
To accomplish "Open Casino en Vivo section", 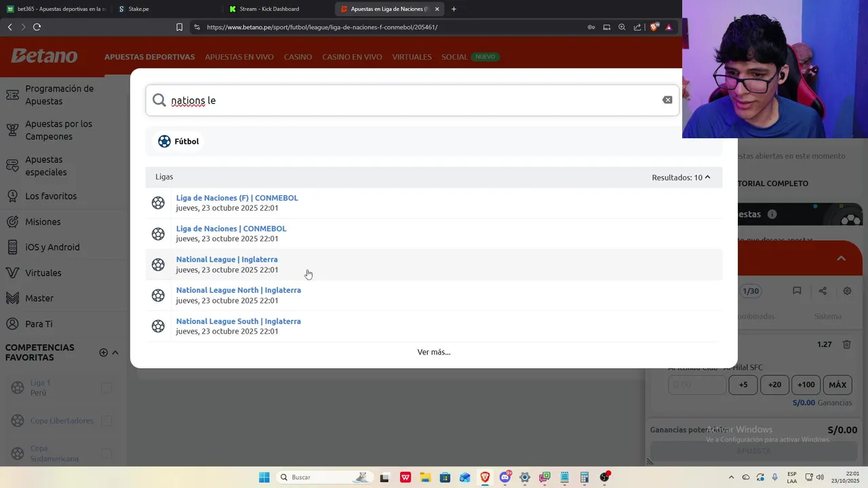I will click(x=352, y=57).
